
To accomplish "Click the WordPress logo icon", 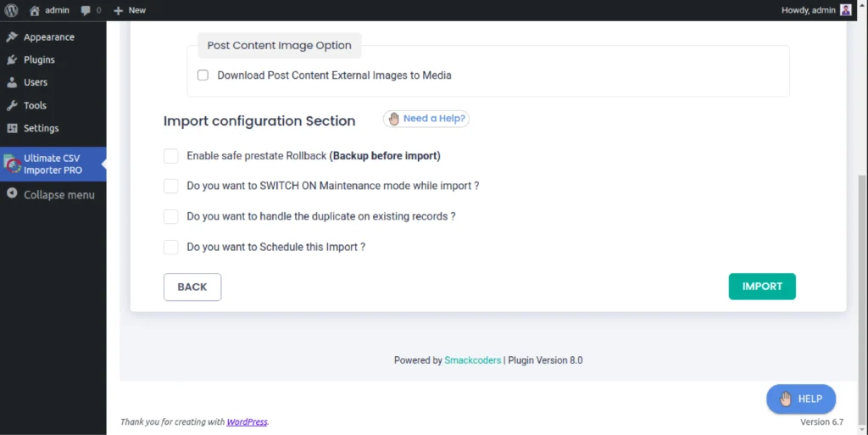I will point(11,10).
